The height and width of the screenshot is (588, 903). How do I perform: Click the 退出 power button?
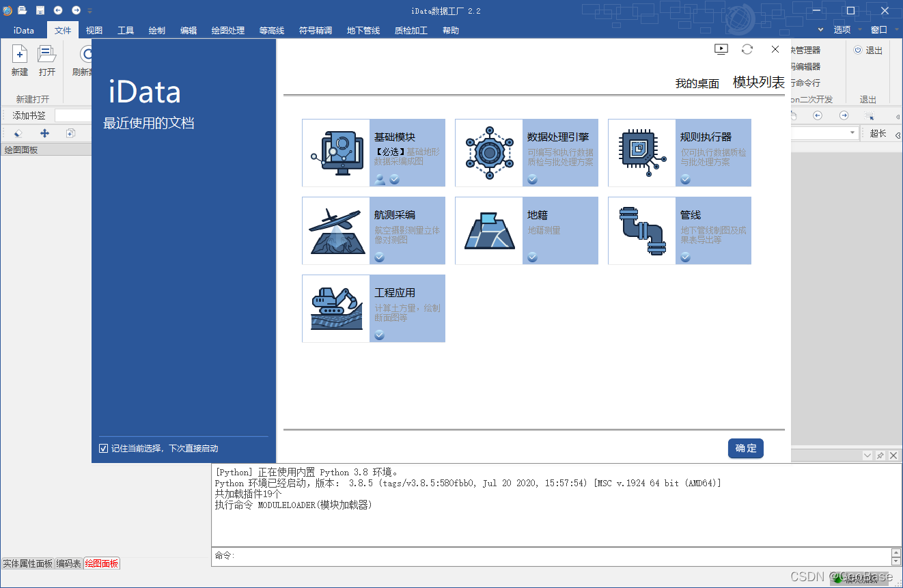pyautogui.click(x=868, y=50)
